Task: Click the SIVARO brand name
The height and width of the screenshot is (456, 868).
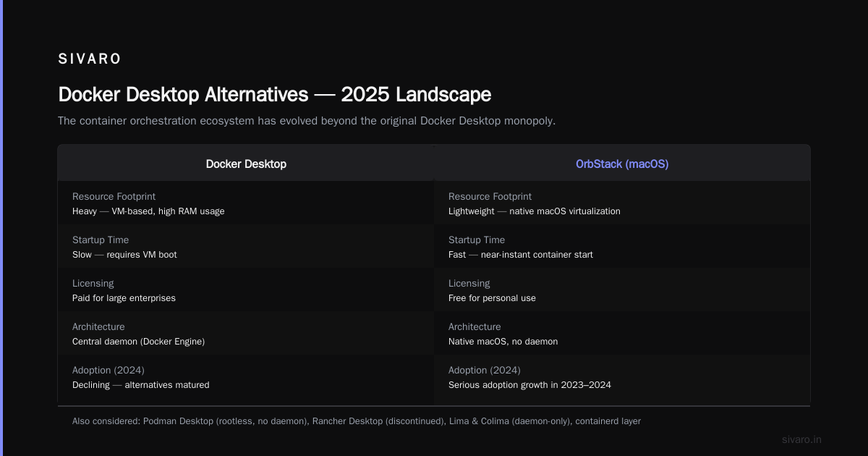Action: click(89, 59)
